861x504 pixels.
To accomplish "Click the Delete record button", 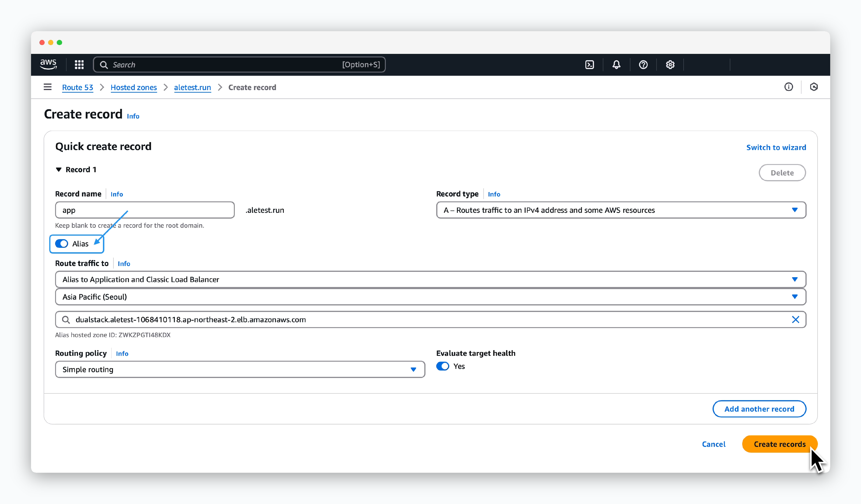I will (782, 173).
